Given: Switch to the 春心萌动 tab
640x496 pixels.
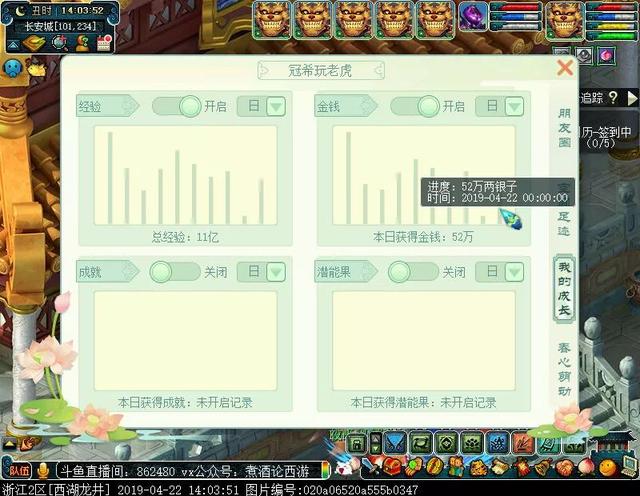Looking at the screenshot, I should coord(564,369).
